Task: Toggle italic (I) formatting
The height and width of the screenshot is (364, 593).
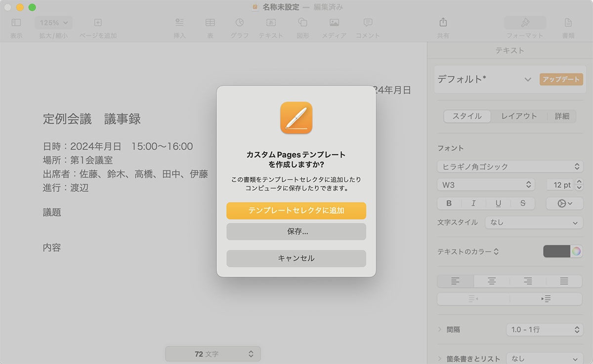Action: [x=473, y=203]
